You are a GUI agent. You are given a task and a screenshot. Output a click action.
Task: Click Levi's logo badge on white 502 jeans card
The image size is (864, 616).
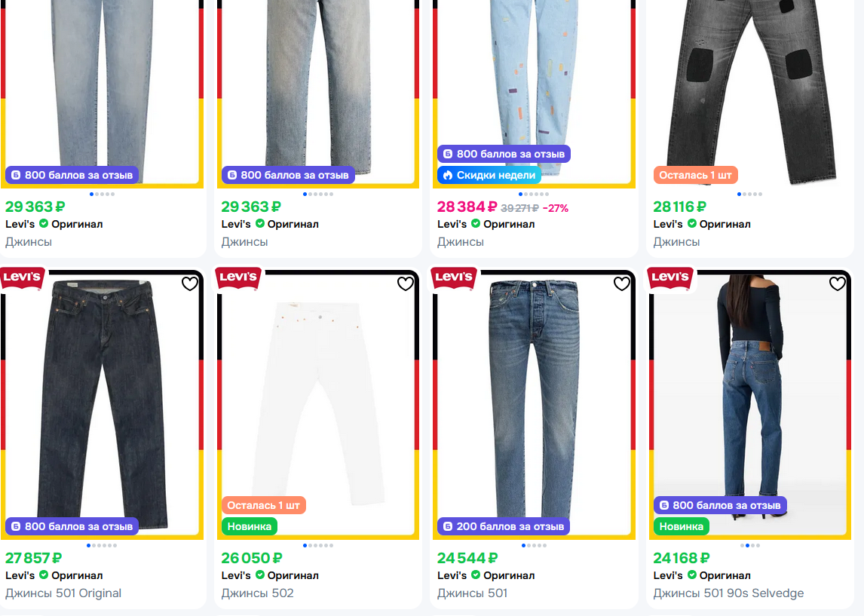[238, 278]
